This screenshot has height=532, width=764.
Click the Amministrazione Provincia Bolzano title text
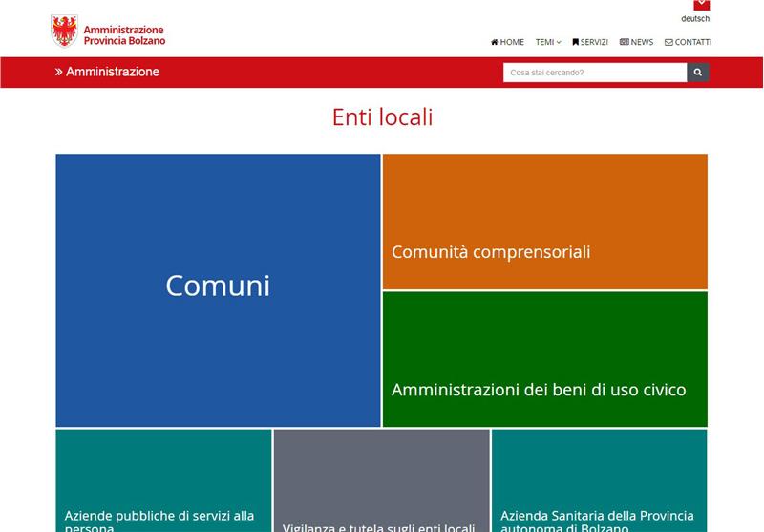point(123,35)
